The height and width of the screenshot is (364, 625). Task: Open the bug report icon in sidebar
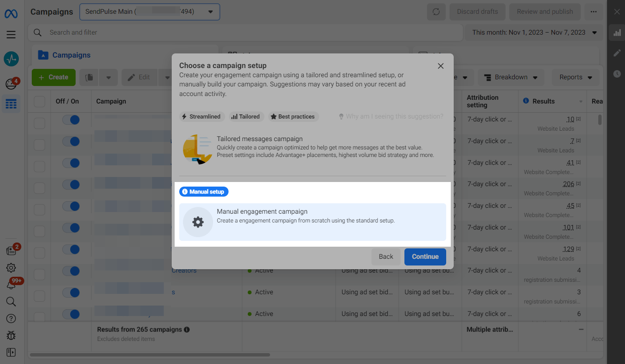click(x=11, y=335)
